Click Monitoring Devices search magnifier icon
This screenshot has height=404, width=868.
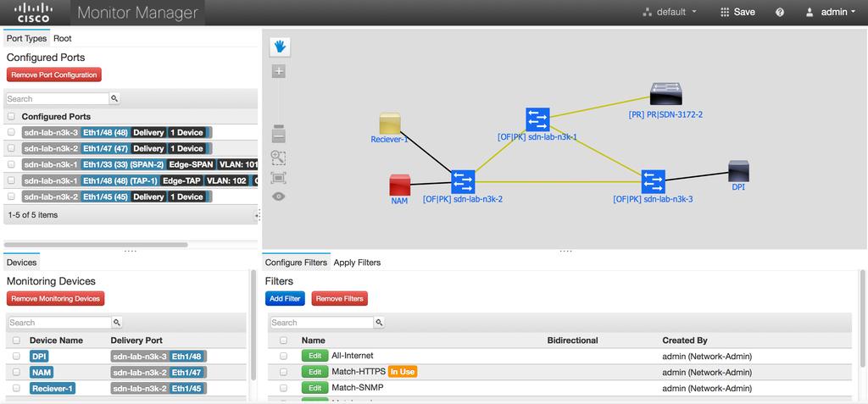point(117,322)
